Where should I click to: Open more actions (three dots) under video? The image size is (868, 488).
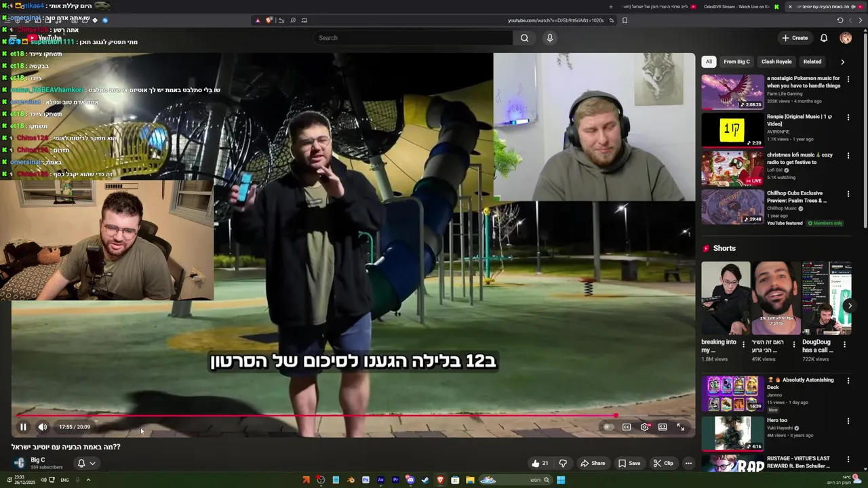click(x=688, y=464)
